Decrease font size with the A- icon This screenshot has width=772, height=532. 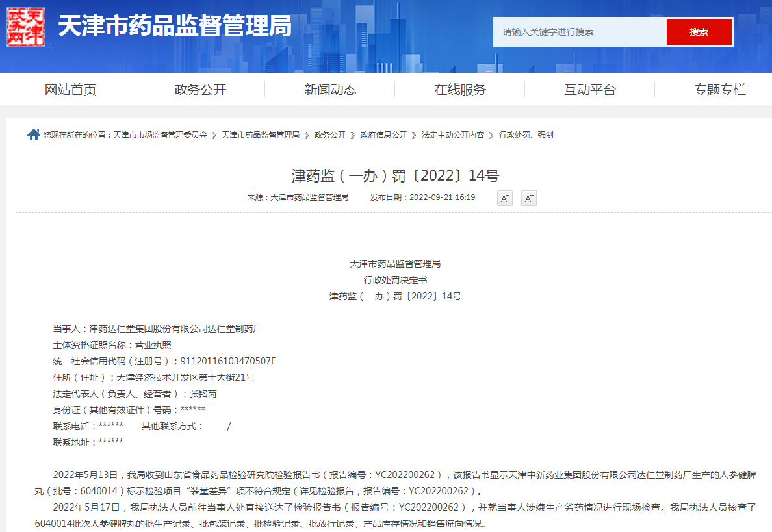tap(505, 198)
